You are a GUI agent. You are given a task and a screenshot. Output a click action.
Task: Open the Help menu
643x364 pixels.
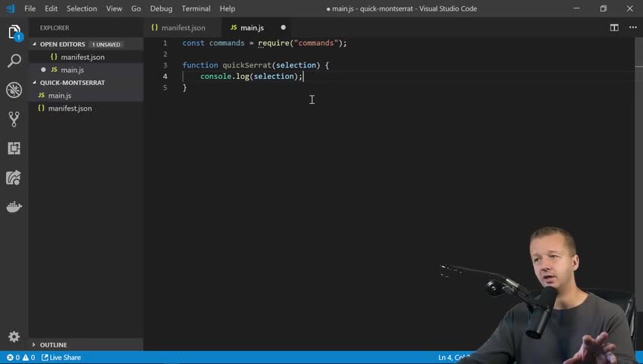(x=227, y=8)
